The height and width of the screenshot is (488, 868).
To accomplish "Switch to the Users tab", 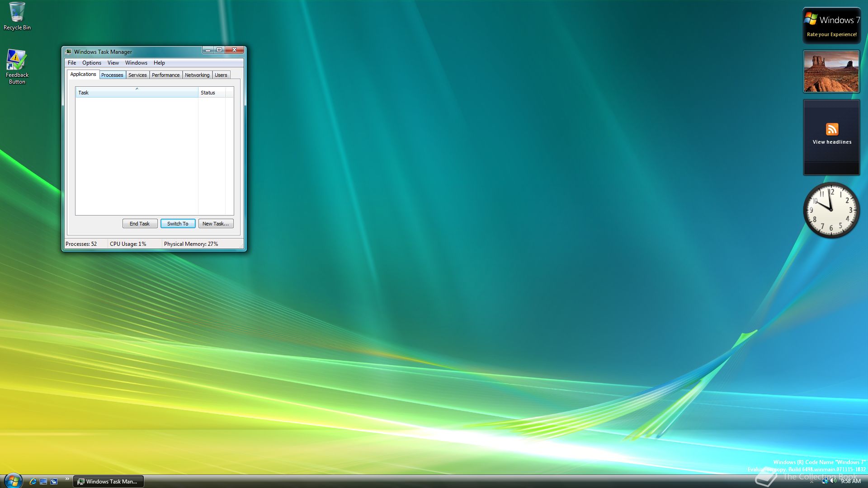I will (x=221, y=75).
